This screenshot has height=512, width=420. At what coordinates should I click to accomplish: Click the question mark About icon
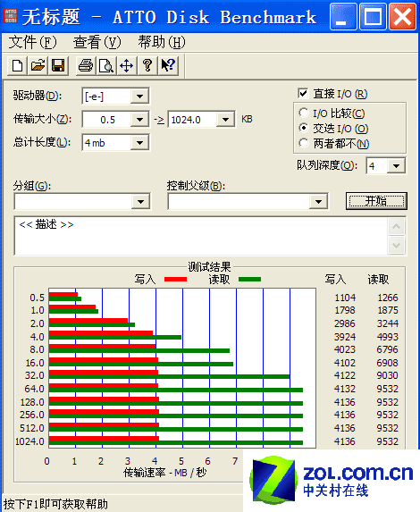click(x=147, y=65)
